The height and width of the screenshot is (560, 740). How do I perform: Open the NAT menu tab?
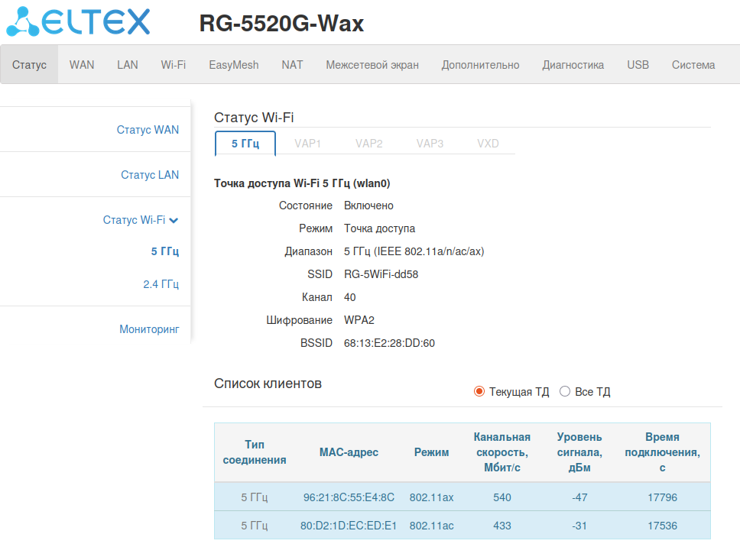click(292, 65)
